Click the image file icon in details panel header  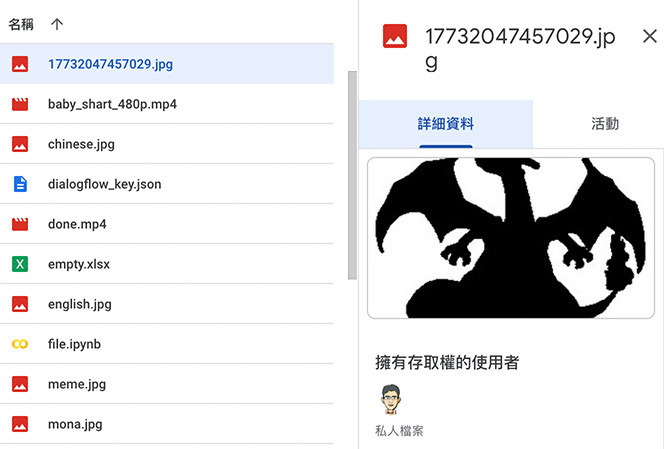click(x=395, y=36)
